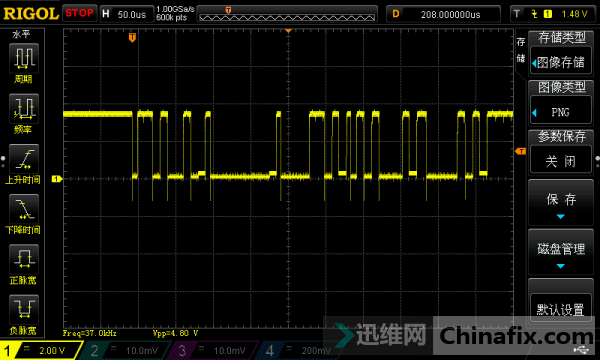Click the orange trigger position marker on waveform
This screenshot has height=360, width=600.
click(x=132, y=37)
